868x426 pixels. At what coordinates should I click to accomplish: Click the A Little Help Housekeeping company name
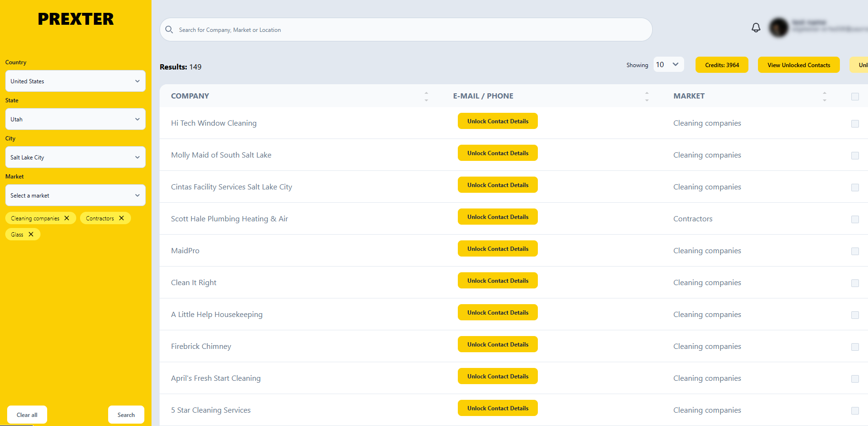(217, 314)
